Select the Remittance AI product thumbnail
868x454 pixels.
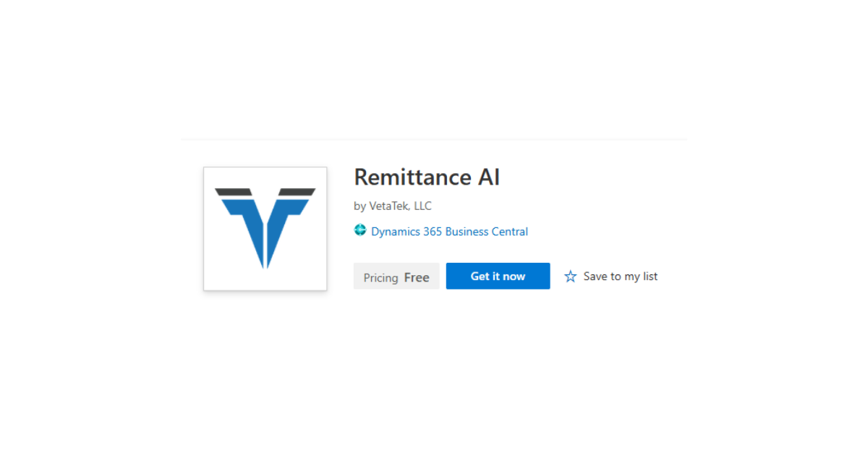pos(265,228)
